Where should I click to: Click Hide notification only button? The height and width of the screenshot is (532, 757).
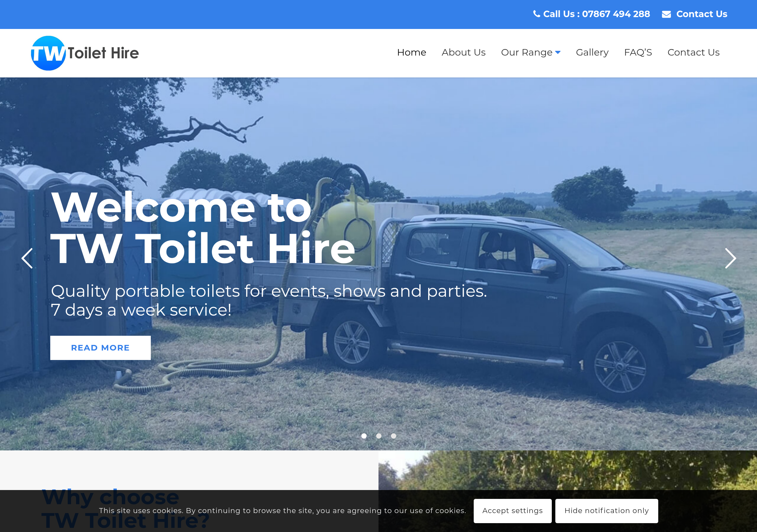coord(606,511)
